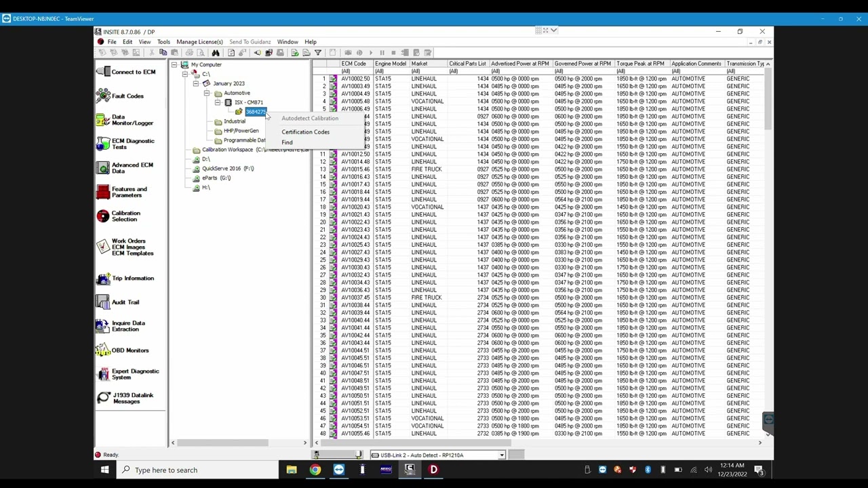Go to Calibration Selection
Screen dimensions: 868x488
[119, 216]
